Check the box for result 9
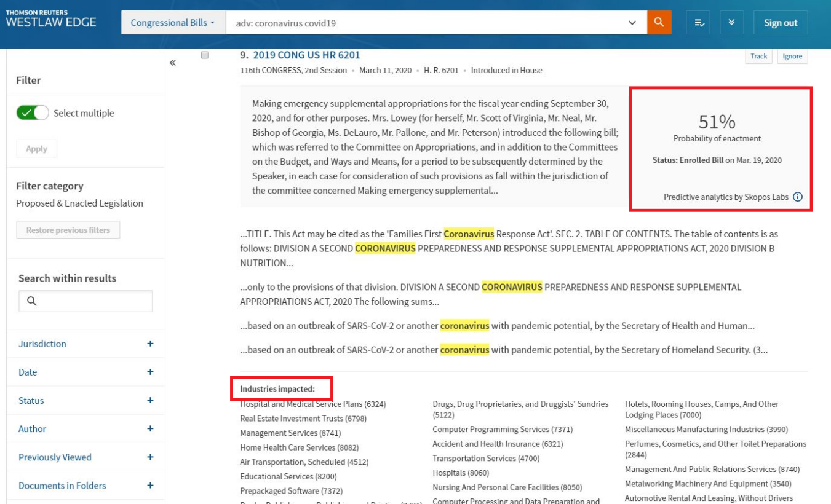The width and height of the screenshot is (831, 504). tap(205, 55)
